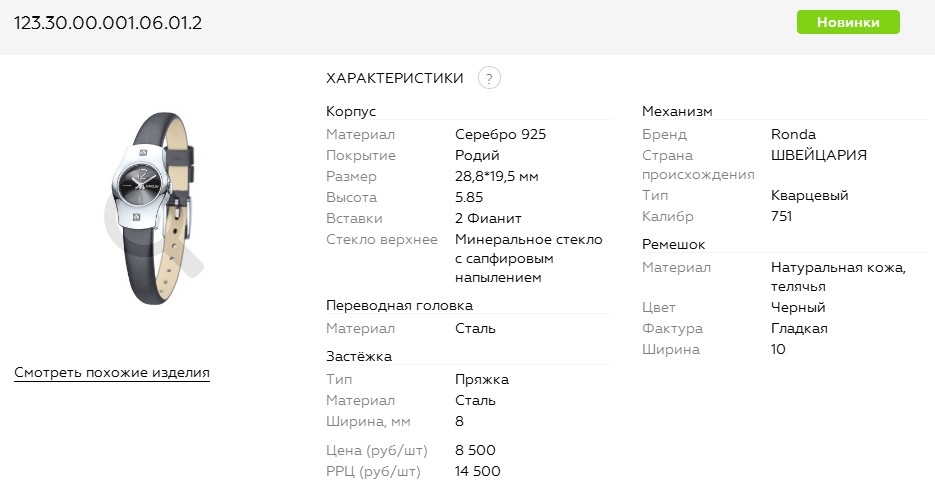Viewport: 935px width, 504px height.
Task: Click the Переводная головка heading
Action: tap(399, 305)
